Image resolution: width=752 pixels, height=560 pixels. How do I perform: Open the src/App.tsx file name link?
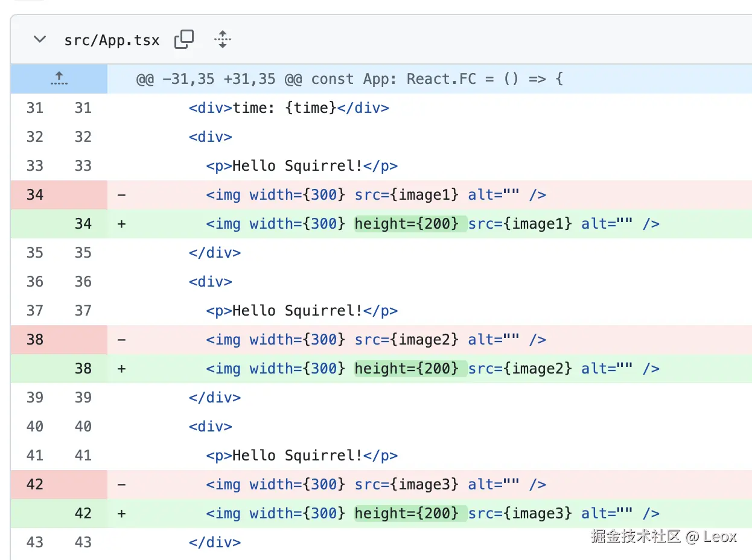[112, 40]
